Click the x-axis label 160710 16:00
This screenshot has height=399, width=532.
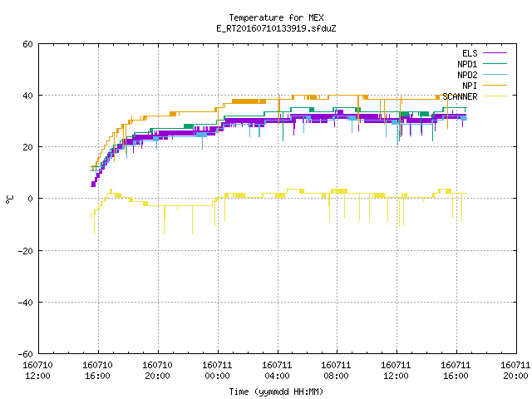pos(98,371)
